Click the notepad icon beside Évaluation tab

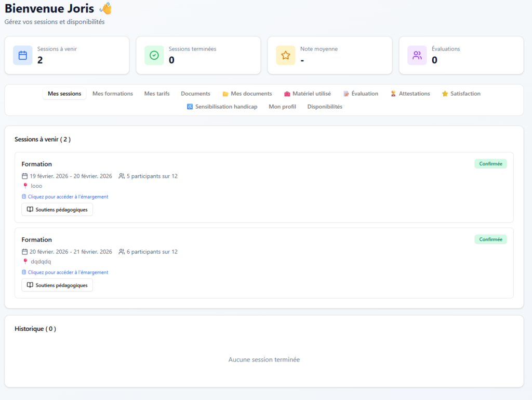[346, 94]
